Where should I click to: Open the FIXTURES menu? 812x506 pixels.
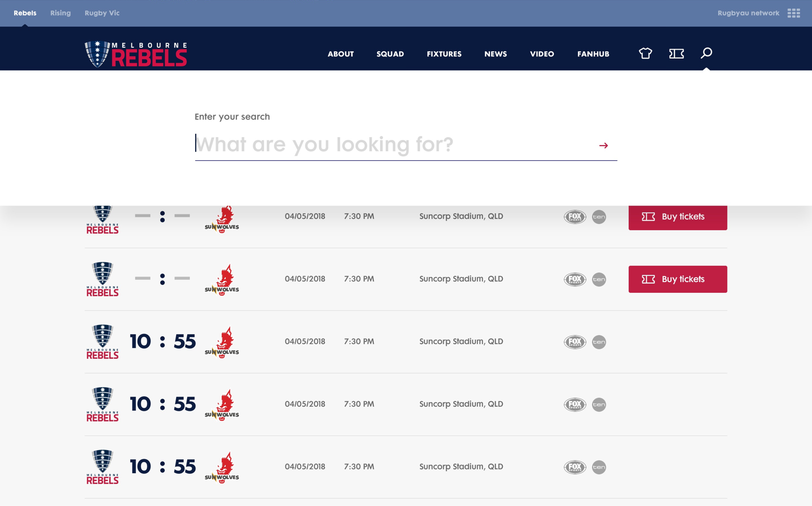pyautogui.click(x=444, y=54)
